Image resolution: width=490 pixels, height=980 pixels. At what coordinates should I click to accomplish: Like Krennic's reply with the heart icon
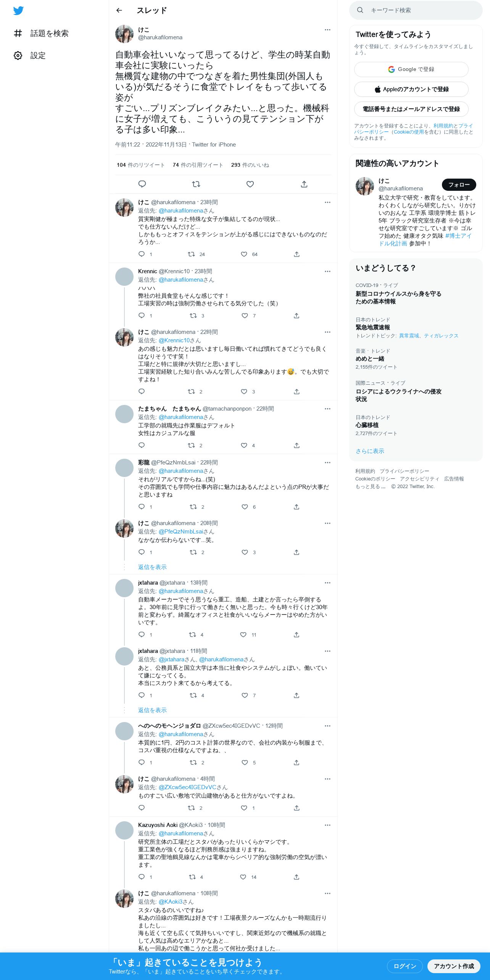pyautogui.click(x=245, y=316)
